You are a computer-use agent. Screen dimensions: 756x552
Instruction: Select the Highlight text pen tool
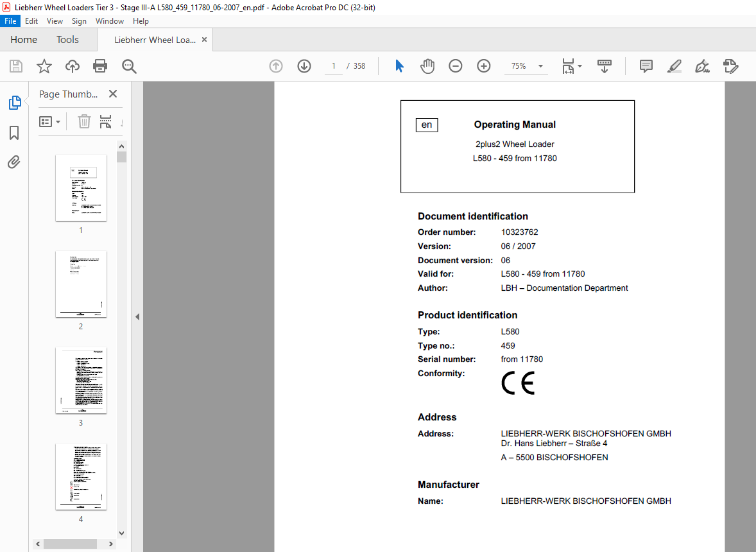pos(674,66)
